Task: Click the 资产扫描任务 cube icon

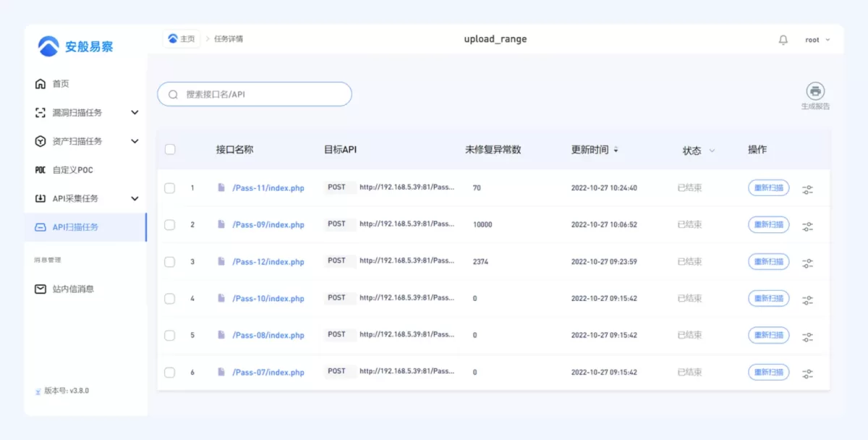Action: 41,141
